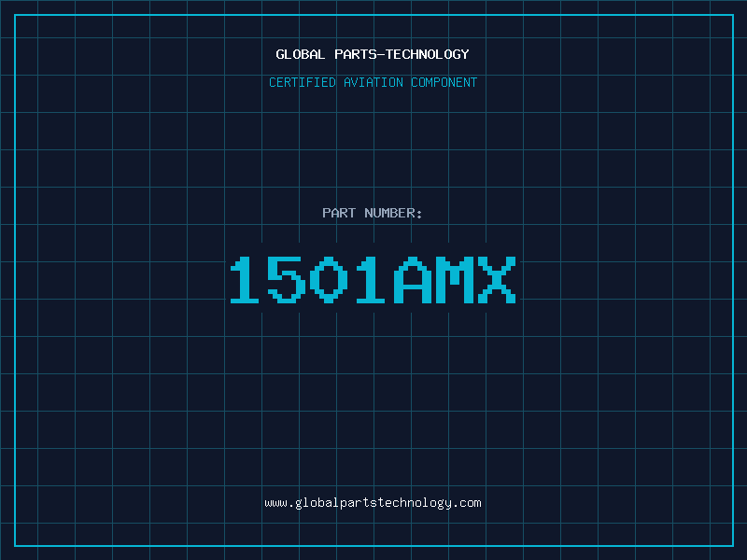Click the GLOBAL PARTS-TECHNOLOGY company heading
Screen dimensions: 747x560
373,54
